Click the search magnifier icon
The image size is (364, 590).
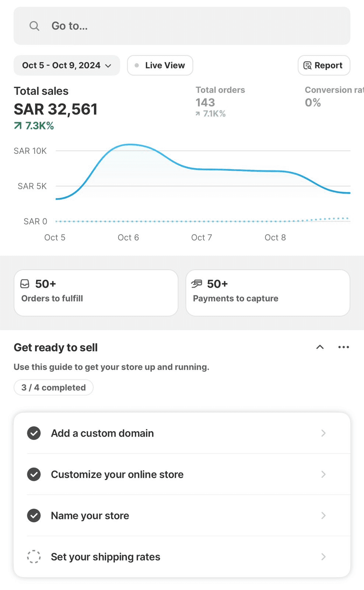tap(34, 26)
